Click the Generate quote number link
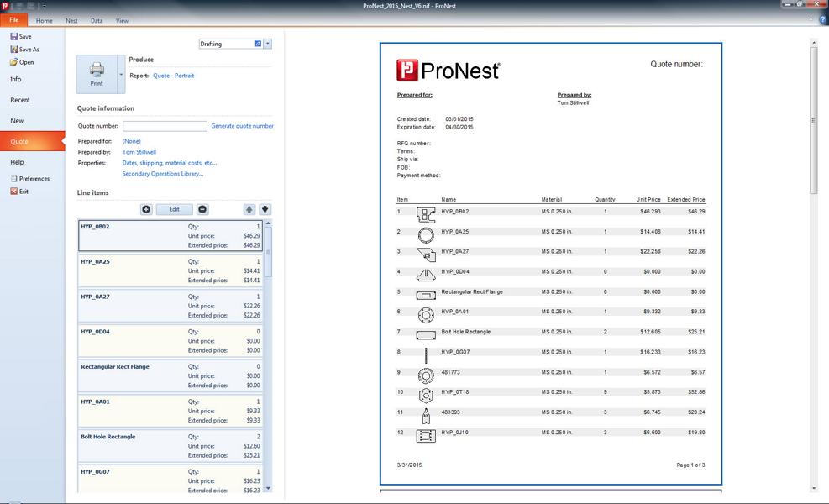Viewport: 829px width, 504px height. pyautogui.click(x=242, y=126)
